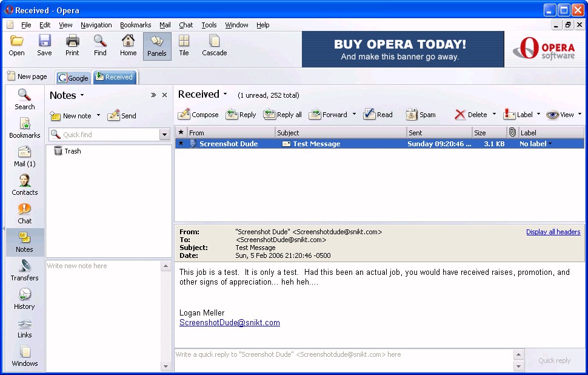The width and height of the screenshot is (588, 375).
Task: Click ScreenshotDude@snikt.com email link
Action: (x=230, y=323)
